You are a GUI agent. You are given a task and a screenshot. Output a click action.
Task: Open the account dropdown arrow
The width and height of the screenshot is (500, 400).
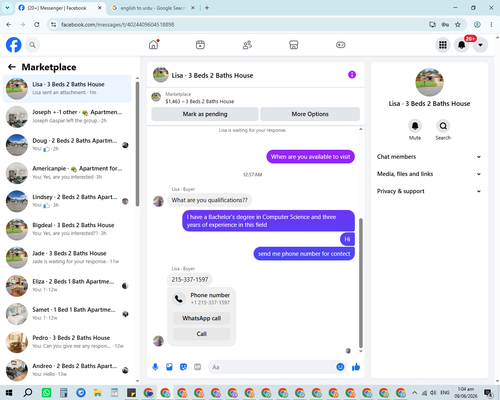point(480,45)
